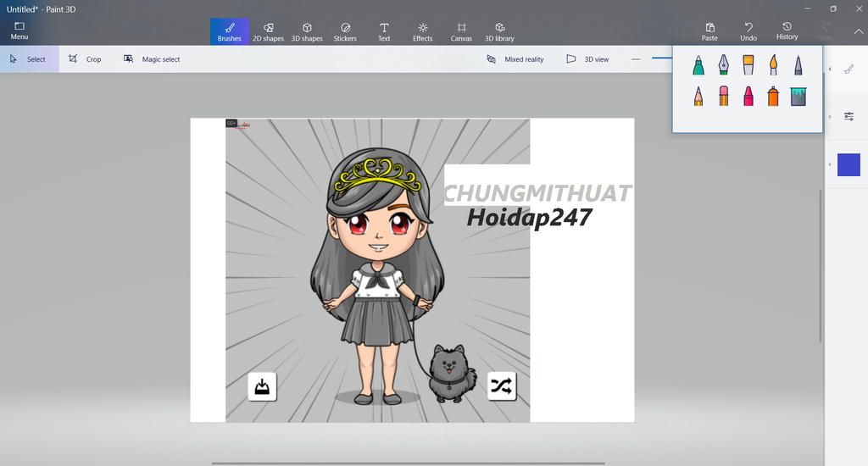The image size is (868, 466).
Task: Select the pink Crayon brush
Action: [748, 97]
